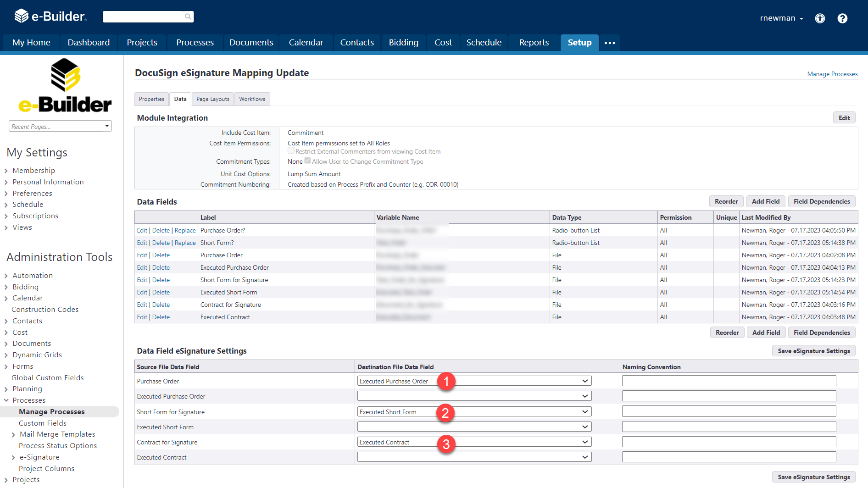Screen dimensions: 868x488
Task: Collapse the Processes section in sidebar
Action: (6, 400)
